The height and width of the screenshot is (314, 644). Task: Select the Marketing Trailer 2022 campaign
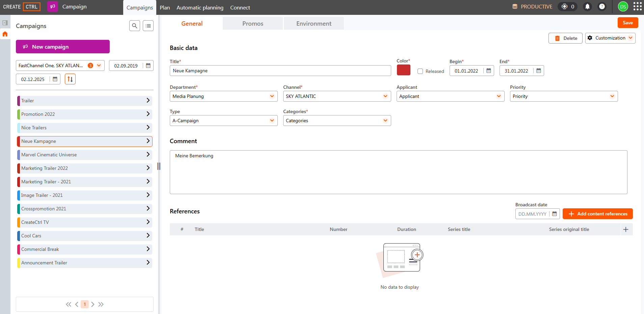pyautogui.click(x=85, y=168)
